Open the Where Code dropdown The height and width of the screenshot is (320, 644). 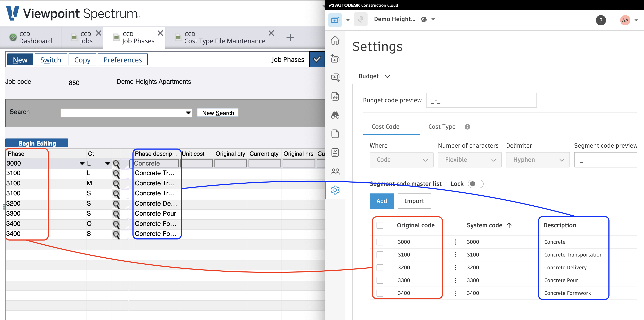[401, 160]
